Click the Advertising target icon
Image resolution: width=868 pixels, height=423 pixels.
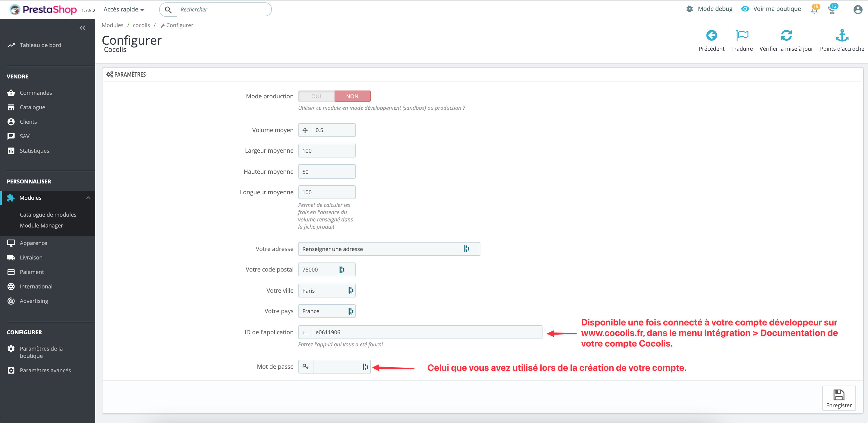(11, 301)
